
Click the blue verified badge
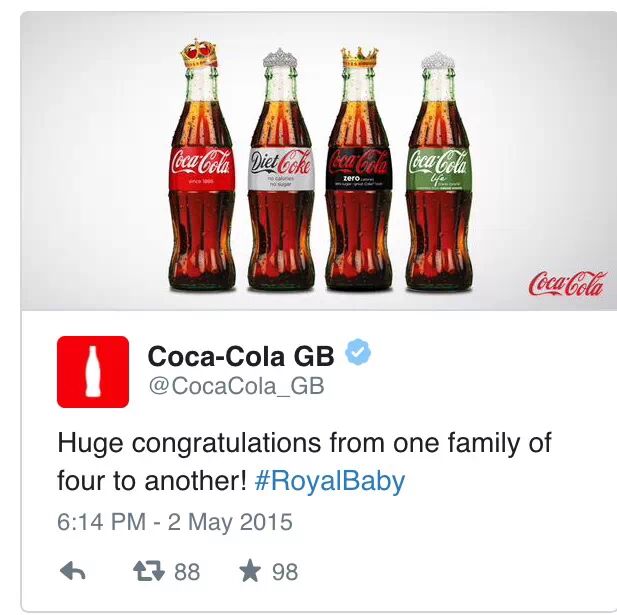[x=359, y=352]
